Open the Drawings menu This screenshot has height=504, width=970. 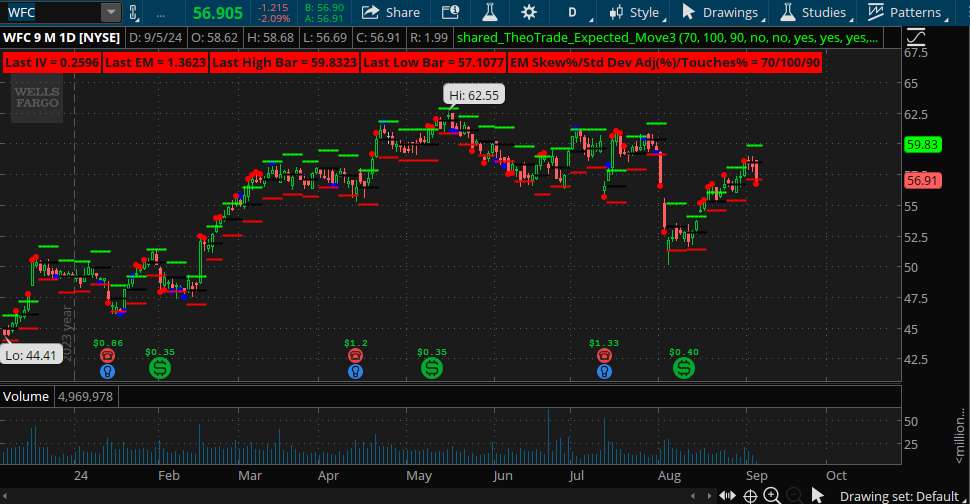coord(723,12)
